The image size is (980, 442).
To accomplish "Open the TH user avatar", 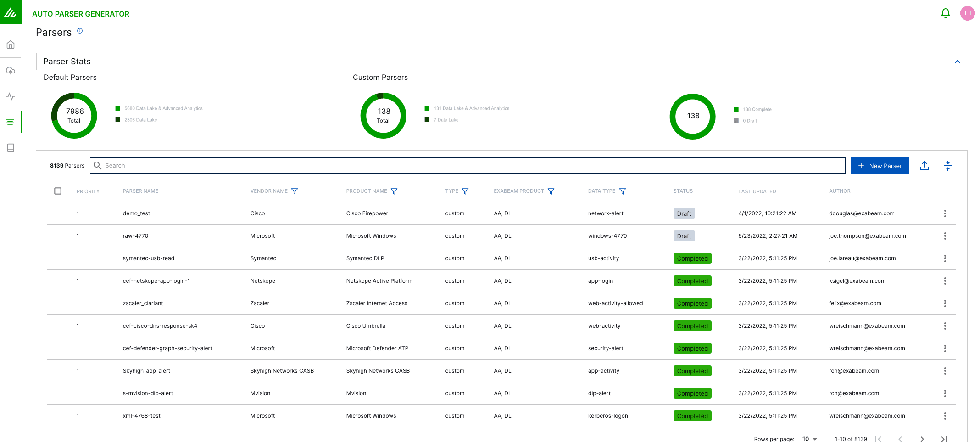I will tap(967, 13).
